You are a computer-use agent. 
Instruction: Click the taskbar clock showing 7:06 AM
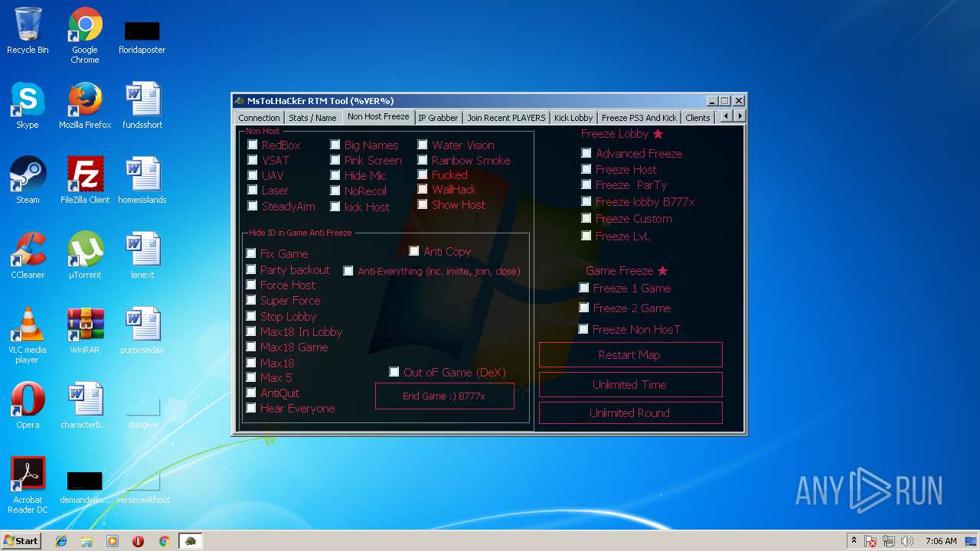point(941,541)
